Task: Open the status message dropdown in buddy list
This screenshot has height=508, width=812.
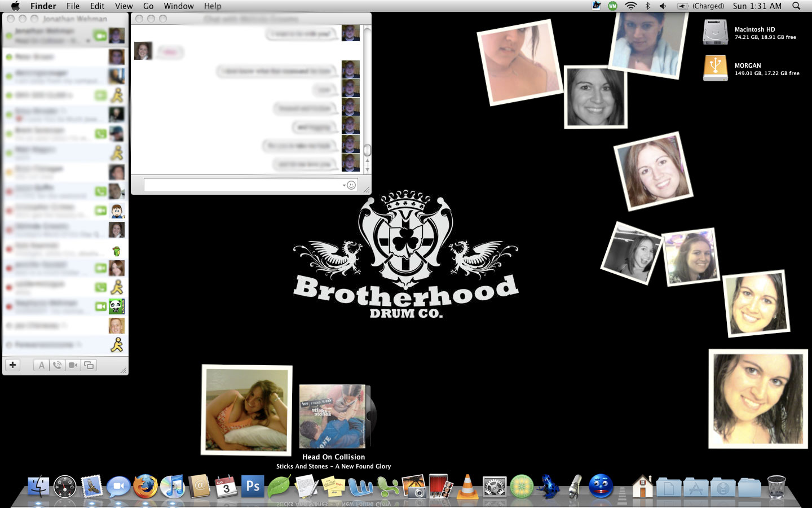Action: tap(88, 41)
